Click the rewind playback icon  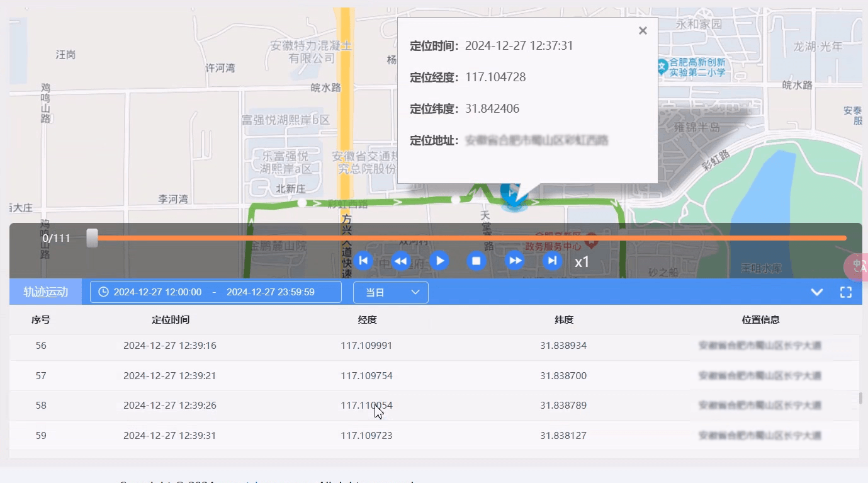point(401,261)
